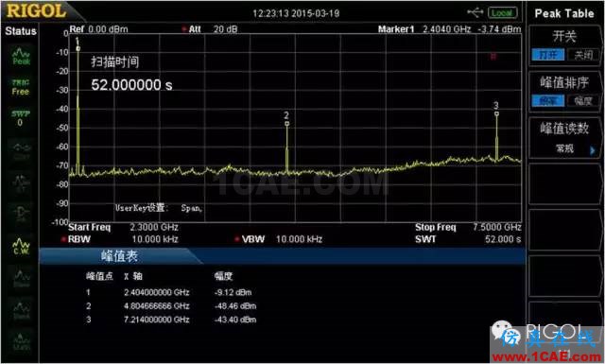Select the C.W trace status icon

21,247
